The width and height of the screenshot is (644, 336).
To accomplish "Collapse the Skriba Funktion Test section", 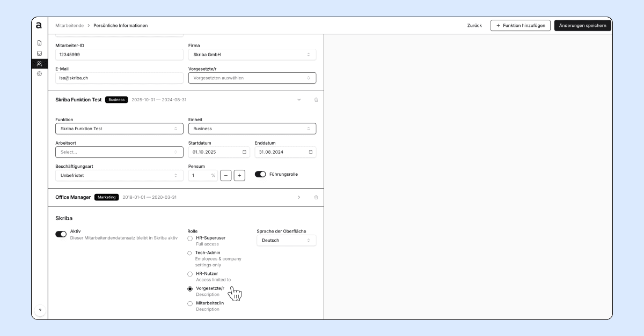I will pos(299,100).
